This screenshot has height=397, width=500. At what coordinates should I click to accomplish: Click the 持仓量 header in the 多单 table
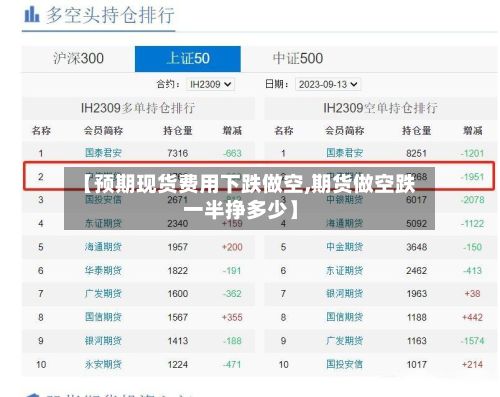point(178,130)
